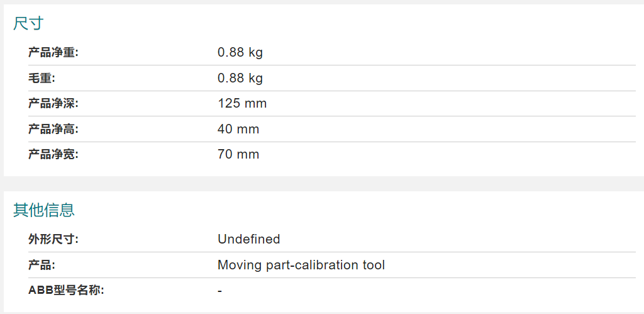Click the 0.88 kg net weight value
The width and height of the screenshot is (644, 314).
pos(240,53)
